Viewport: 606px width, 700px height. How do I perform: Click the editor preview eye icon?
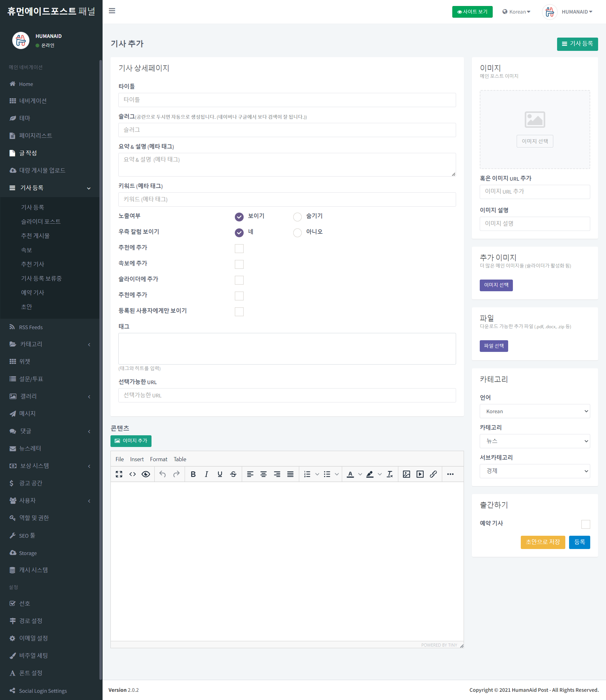(146, 474)
